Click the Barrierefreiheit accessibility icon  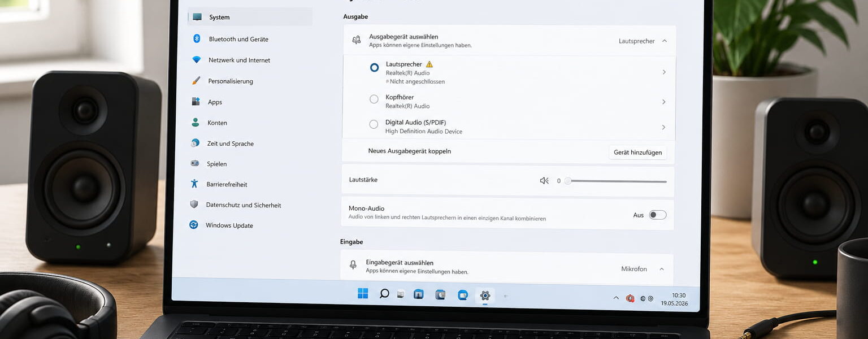pyautogui.click(x=194, y=184)
